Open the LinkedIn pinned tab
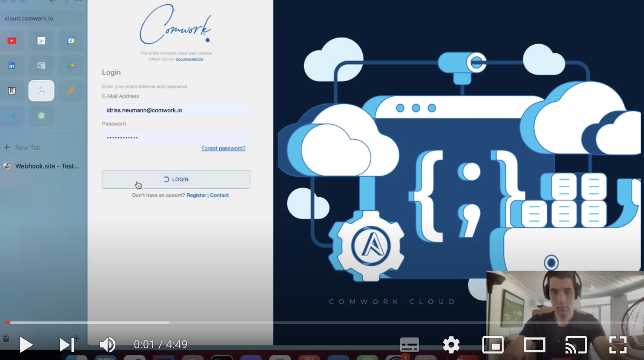 click(12, 66)
